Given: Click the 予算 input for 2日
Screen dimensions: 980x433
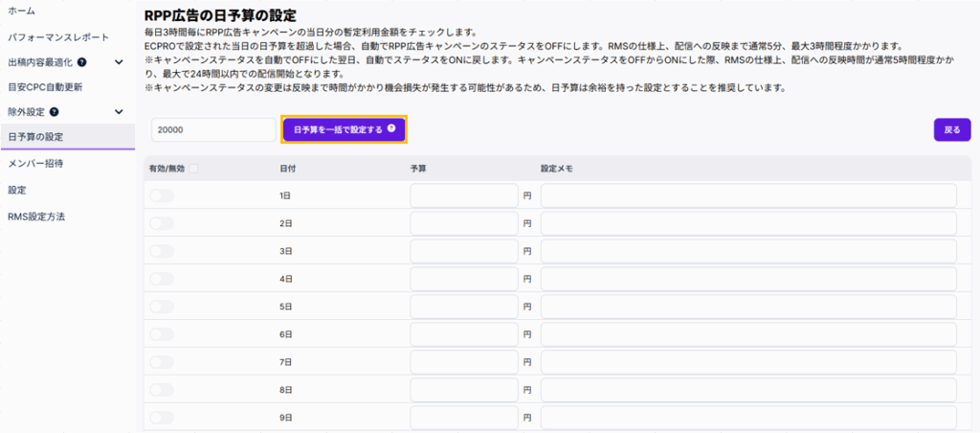Looking at the screenshot, I should (x=464, y=223).
